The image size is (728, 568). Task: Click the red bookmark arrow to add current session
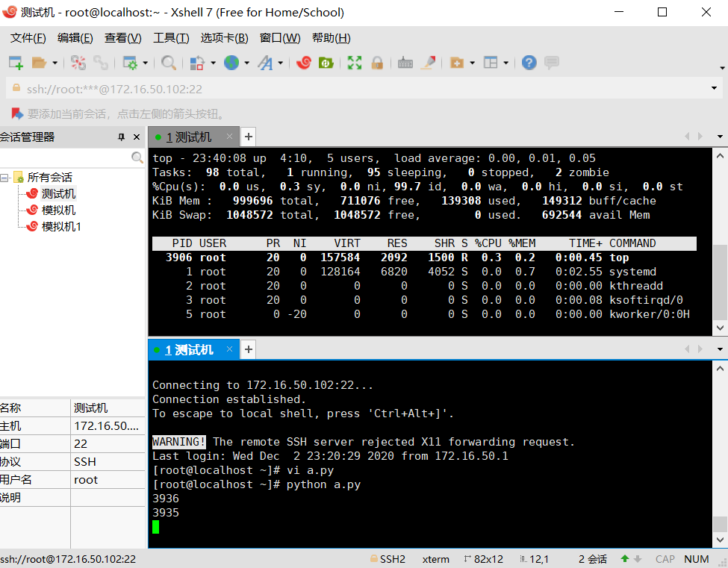17,113
